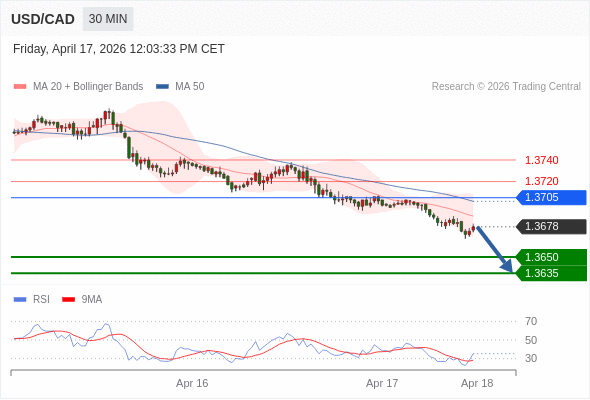Click the 1.3740 resistance label
590x400 pixels.
pyautogui.click(x=541, y=160)
